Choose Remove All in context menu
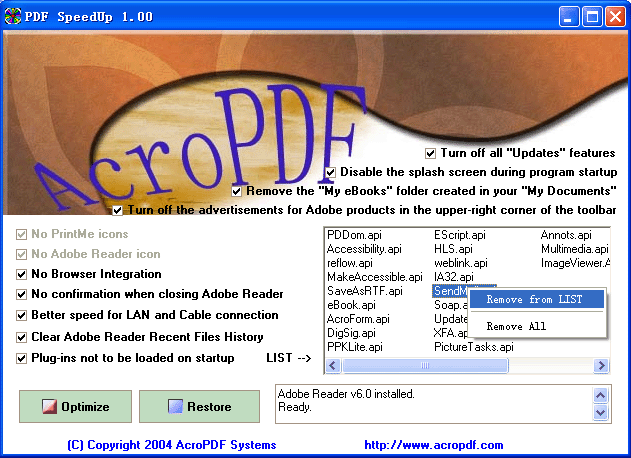 [x=537, y=326]
